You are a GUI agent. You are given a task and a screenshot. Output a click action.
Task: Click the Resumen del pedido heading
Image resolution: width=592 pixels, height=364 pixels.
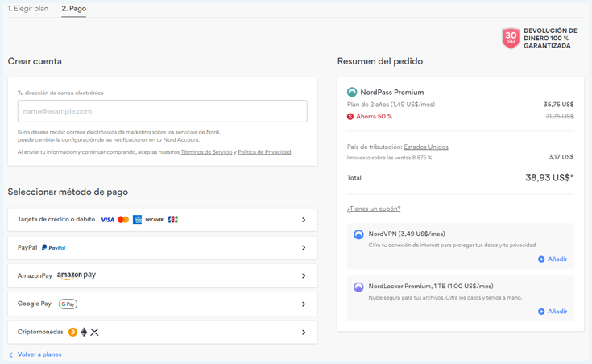pyautogui.click(x=380, y=61)
